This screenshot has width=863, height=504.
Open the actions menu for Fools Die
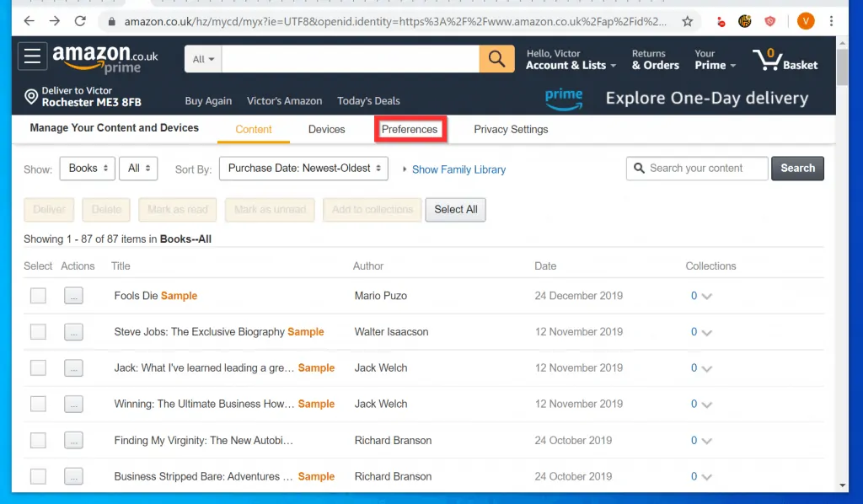click(x=73, y=295)
